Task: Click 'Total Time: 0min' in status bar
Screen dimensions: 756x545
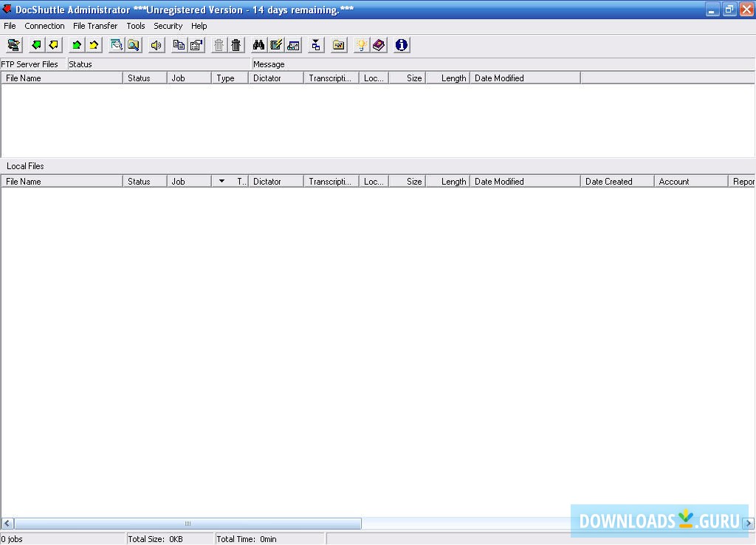Action: tap(247, 539)
